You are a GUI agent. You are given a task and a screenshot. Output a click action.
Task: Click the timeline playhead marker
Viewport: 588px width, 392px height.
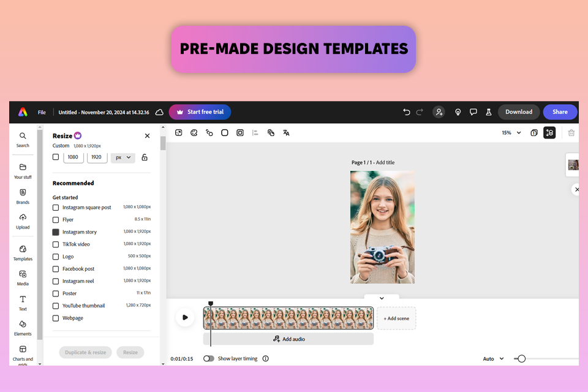tap(211, 303)
